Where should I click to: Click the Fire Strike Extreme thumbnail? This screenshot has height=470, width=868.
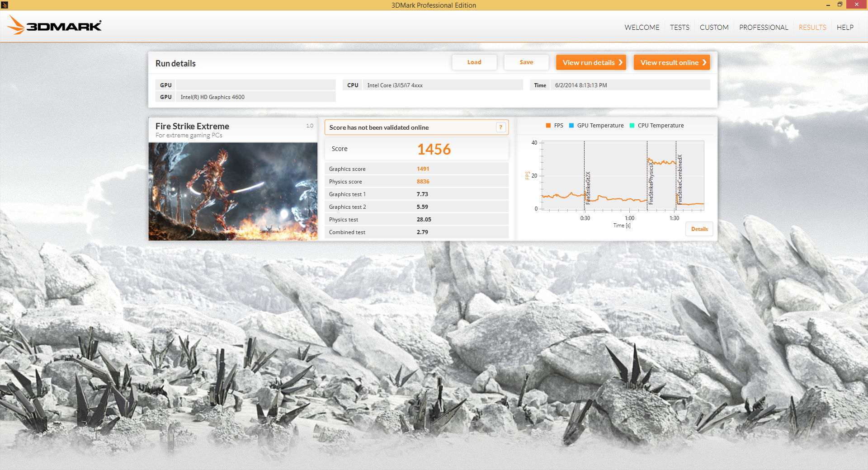pos(233,192)
